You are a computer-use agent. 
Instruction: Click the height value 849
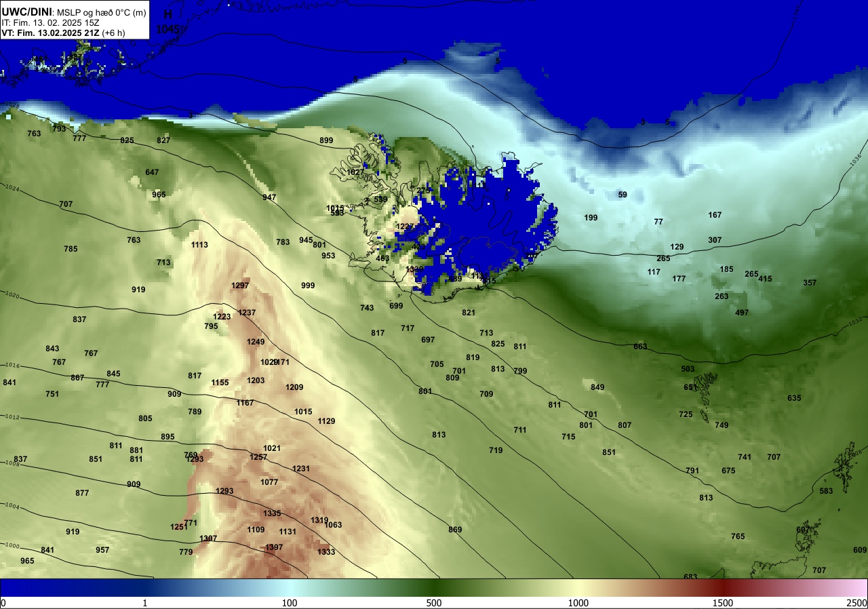597,387
